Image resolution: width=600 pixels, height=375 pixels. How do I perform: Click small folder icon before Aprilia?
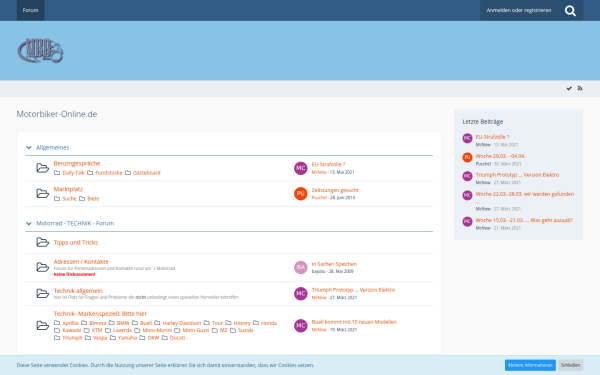[57, 323]
